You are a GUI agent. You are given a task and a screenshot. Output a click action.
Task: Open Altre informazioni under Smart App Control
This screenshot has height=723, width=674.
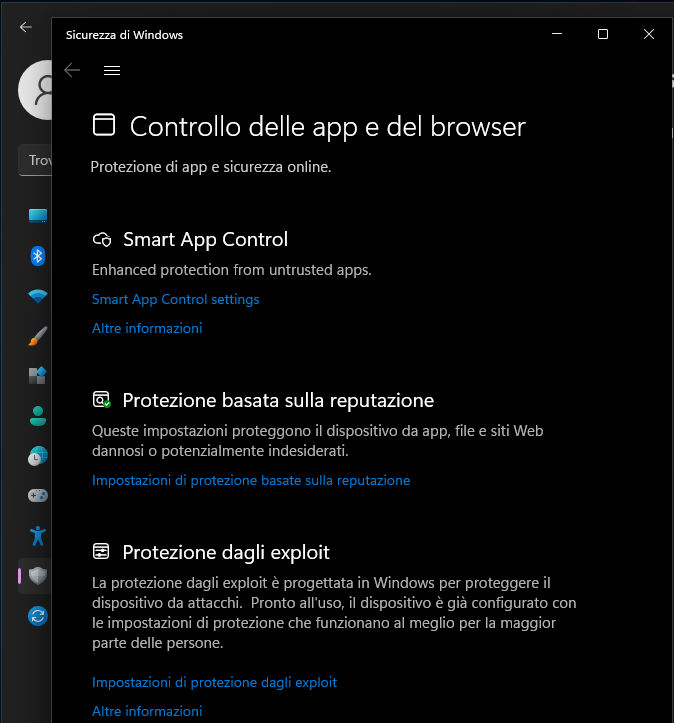click(x=147, y=328)
